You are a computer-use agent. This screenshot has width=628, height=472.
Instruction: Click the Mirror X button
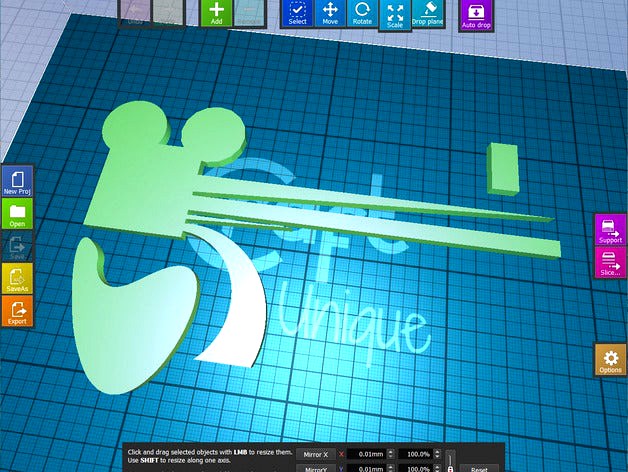(316, 454)
